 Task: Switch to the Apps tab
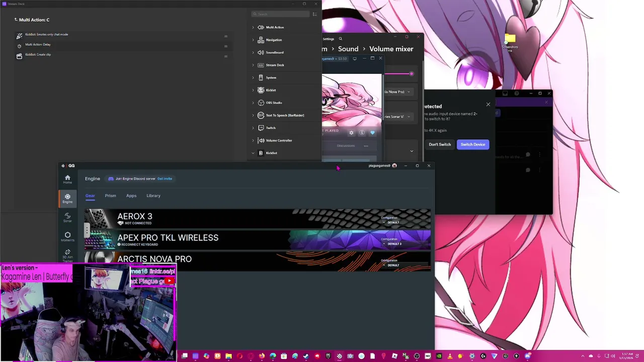pyautogui.click(x=131, y=196)
